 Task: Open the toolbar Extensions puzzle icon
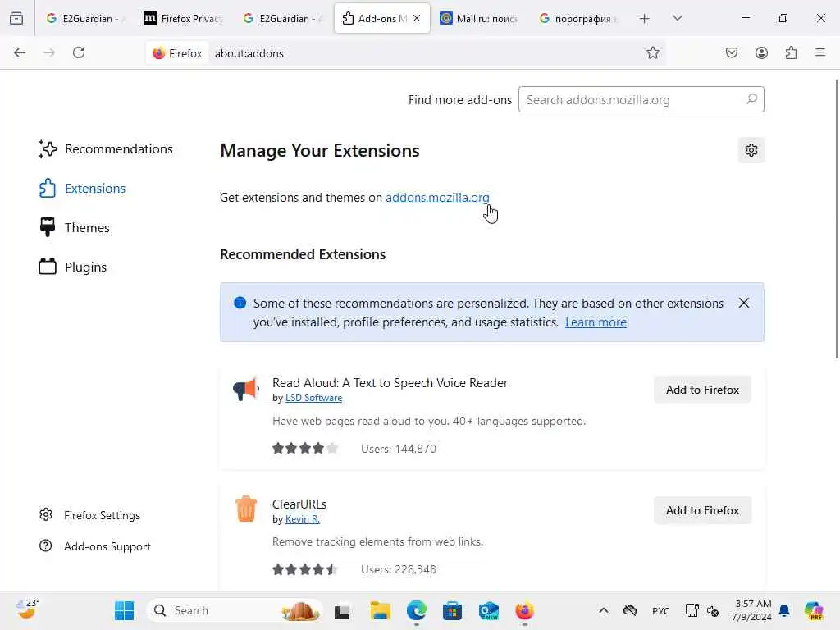(x=791, y=52)
